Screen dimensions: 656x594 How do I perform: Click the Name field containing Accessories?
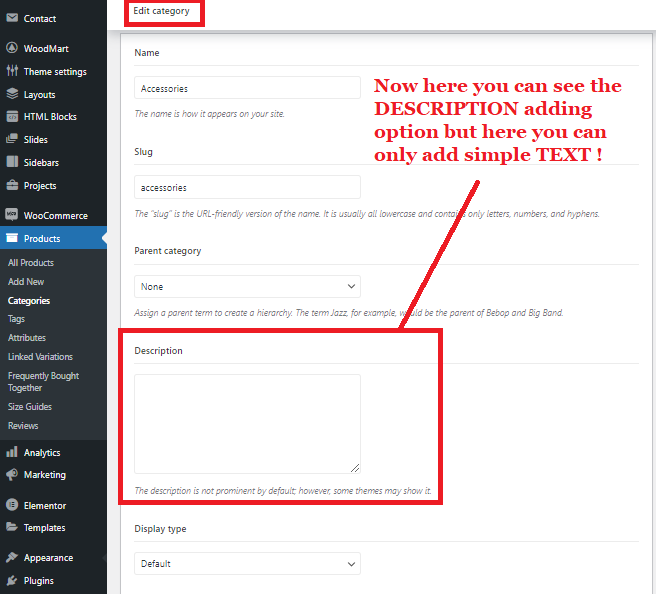(x=247, y=88)
